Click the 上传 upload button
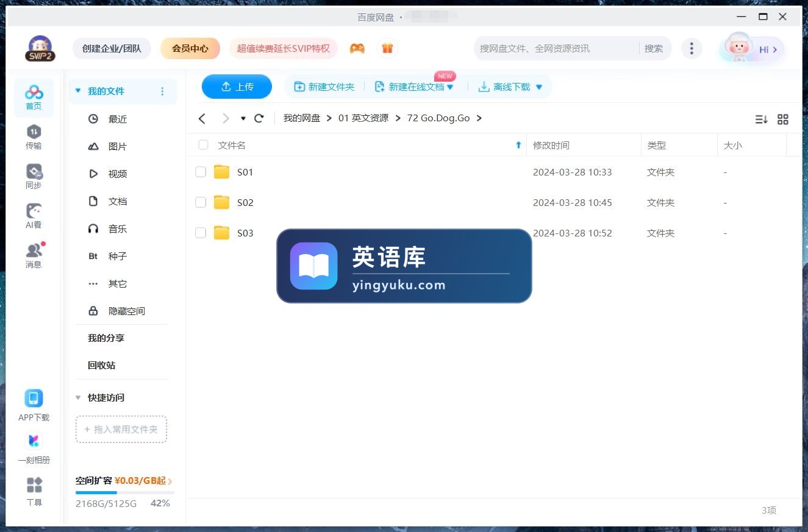 pyautogui.click(x=237, y=87)
